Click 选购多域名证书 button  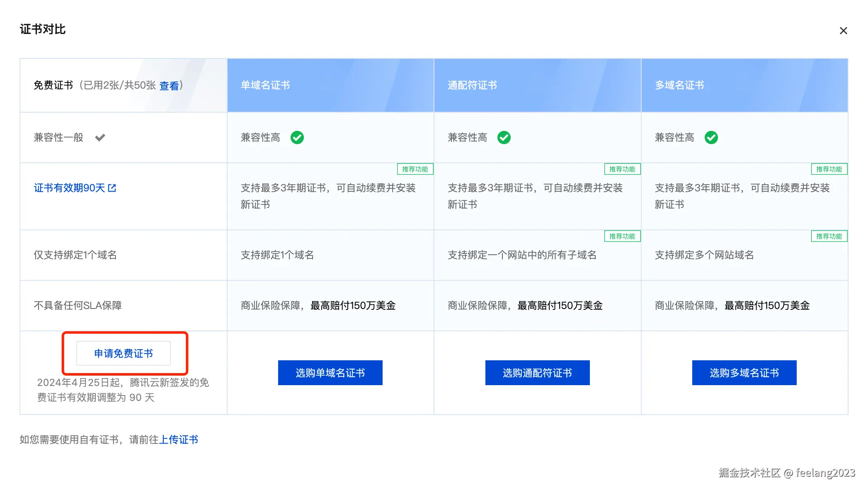[x=744, y=373]
